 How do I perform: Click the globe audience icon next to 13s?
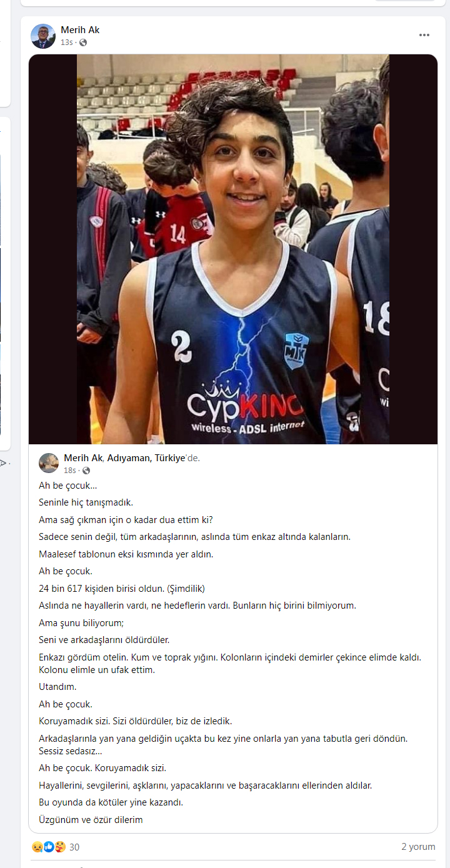[83, 42]
